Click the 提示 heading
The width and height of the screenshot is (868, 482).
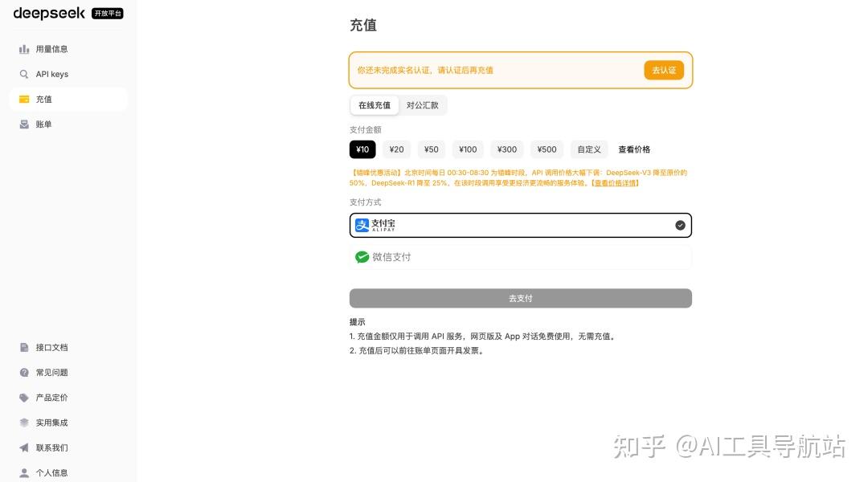357,322
